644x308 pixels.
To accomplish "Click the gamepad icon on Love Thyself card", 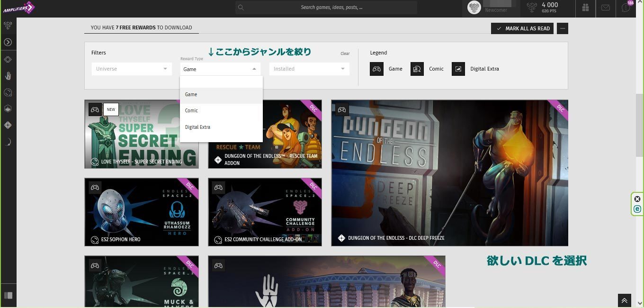I will 95,109.
